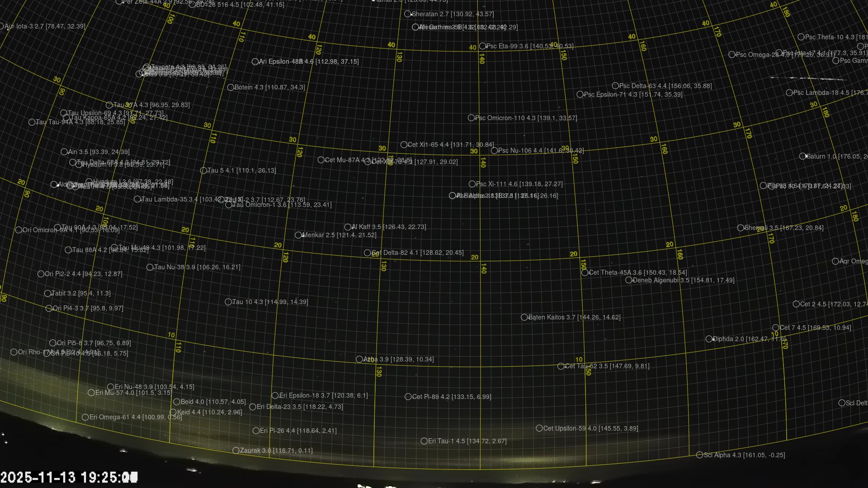Select the Zaurak star marker

[x=236, y=450]
